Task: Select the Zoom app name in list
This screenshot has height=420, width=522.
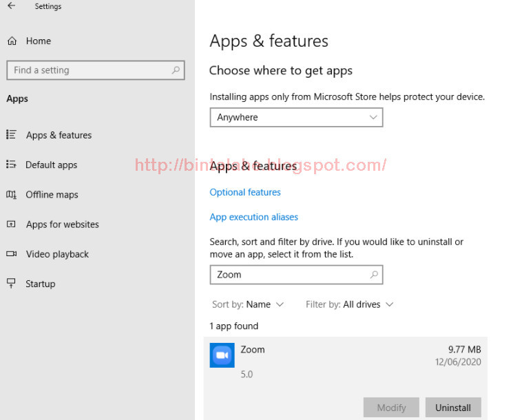Action: pos(253,350)
